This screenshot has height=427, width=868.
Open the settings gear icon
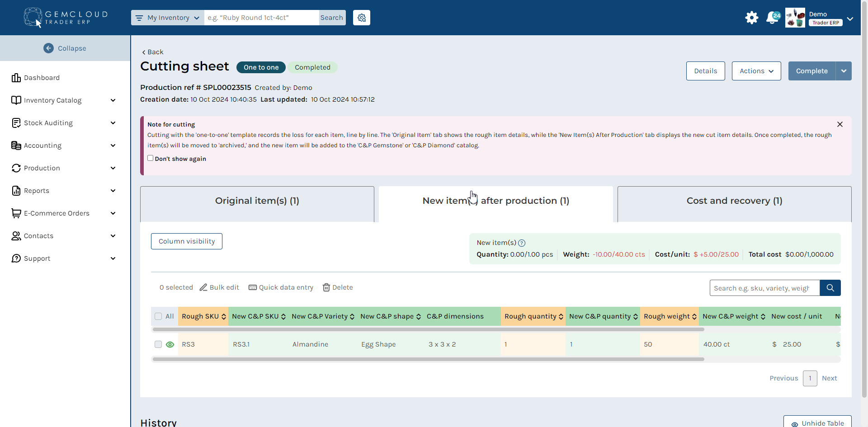pos(752,18)
